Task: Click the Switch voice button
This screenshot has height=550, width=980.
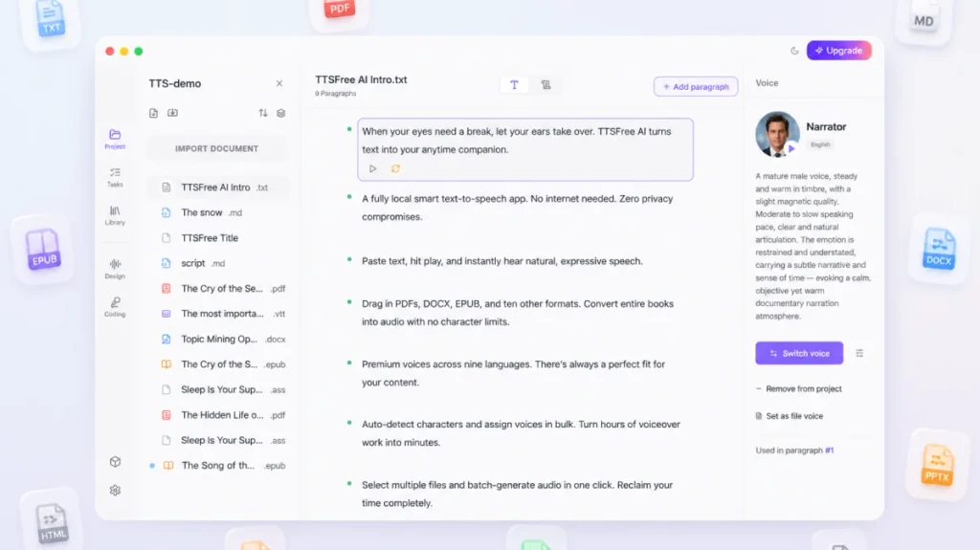Action: (799, 353)
